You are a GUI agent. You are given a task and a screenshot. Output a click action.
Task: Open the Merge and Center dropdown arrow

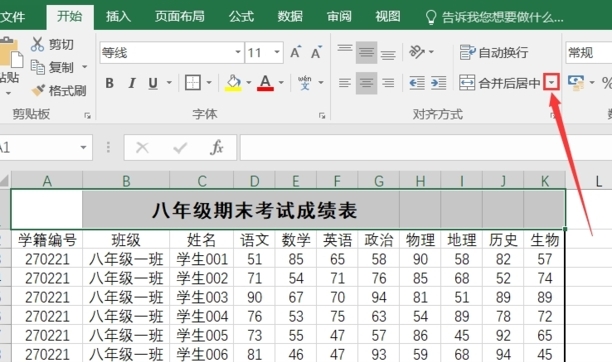(x=552, y=82)
